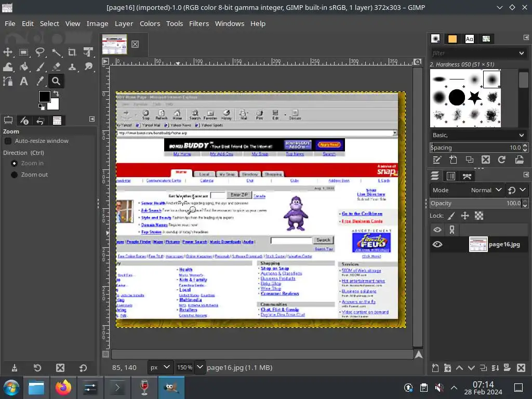Open the Basic brush tag dropdown

point(478,135)
